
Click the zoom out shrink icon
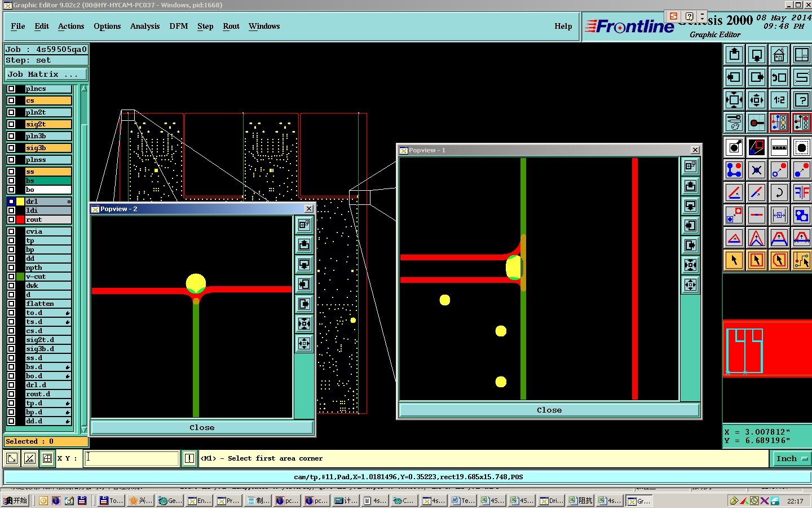point(757,100)
